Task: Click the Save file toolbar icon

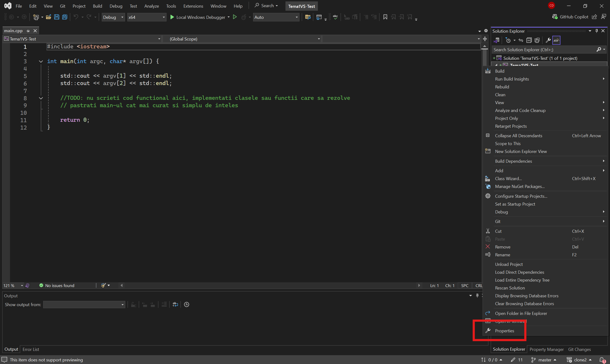Action: pos(57,17)
